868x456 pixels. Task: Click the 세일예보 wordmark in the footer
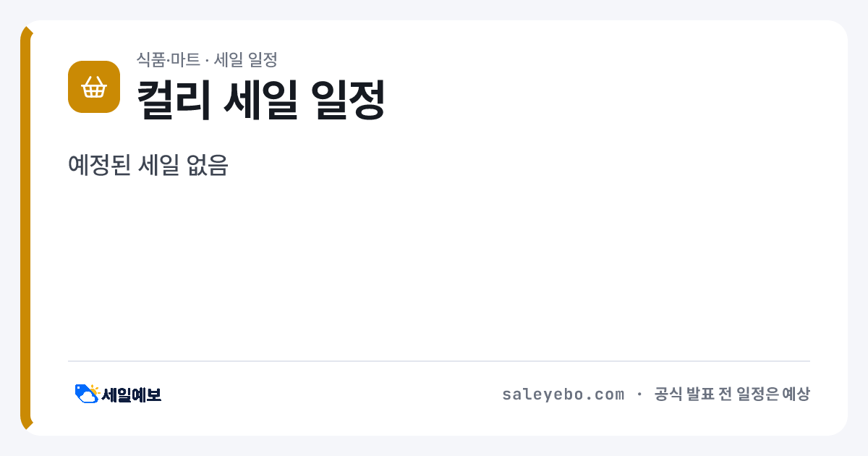point(132,394)
